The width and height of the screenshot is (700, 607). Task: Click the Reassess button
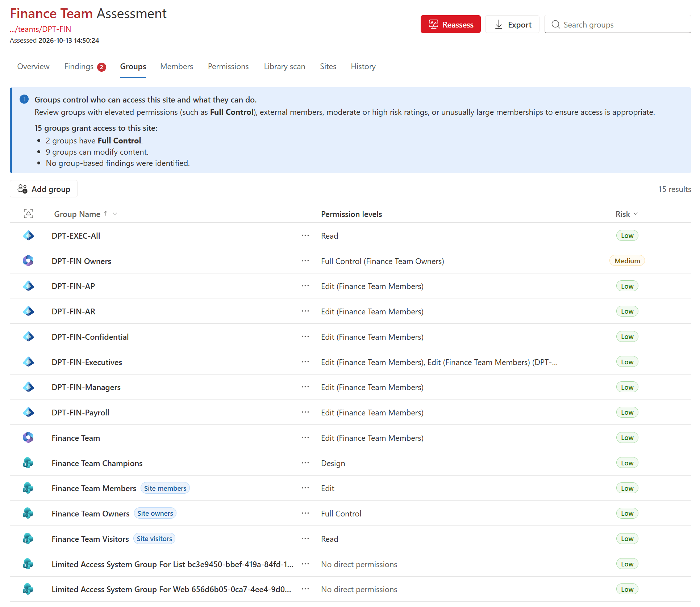tap(451, 24)
